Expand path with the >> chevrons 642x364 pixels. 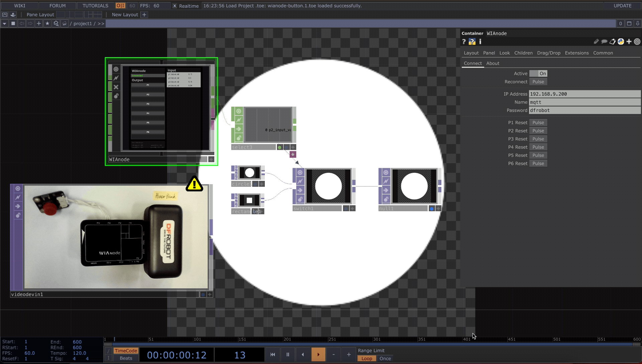point(101,24)
